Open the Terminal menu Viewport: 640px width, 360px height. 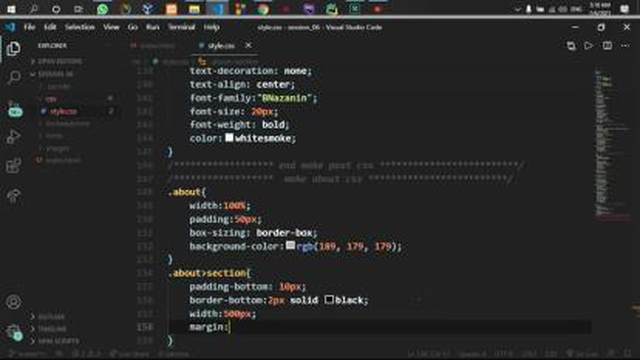(x=182, y=27)
